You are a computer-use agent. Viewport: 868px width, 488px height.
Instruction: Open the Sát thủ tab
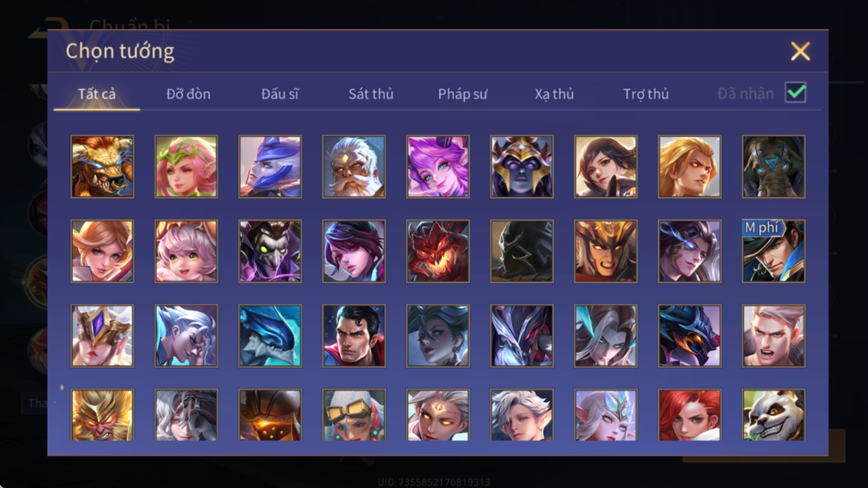tap(371, 94)
